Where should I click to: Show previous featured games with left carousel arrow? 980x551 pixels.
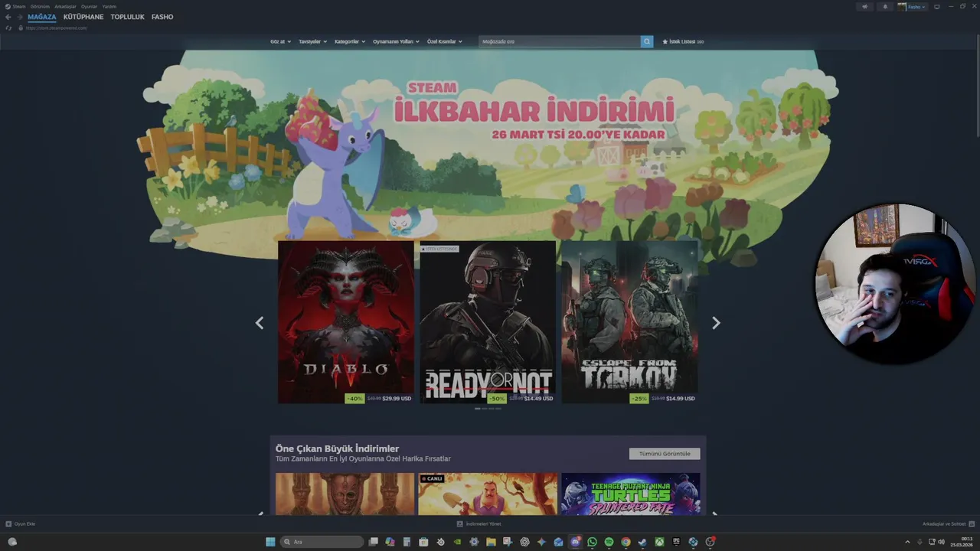[260, 323]
